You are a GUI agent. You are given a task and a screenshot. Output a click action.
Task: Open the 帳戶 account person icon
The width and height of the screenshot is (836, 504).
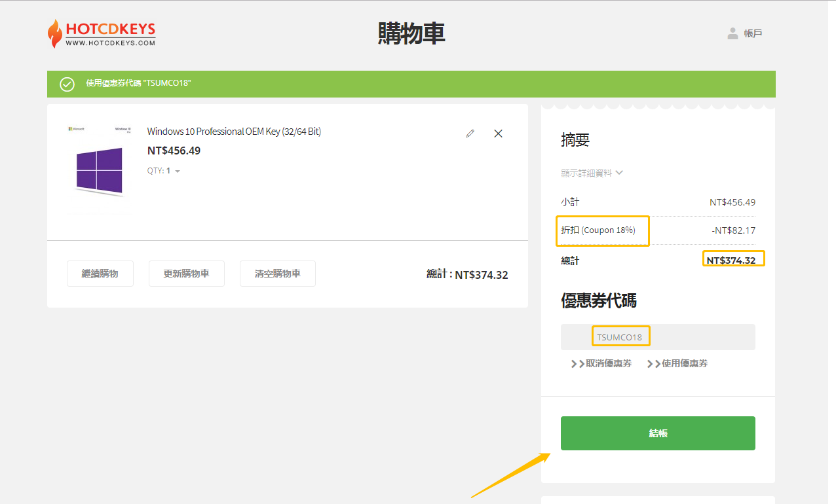tap(732, 33)
